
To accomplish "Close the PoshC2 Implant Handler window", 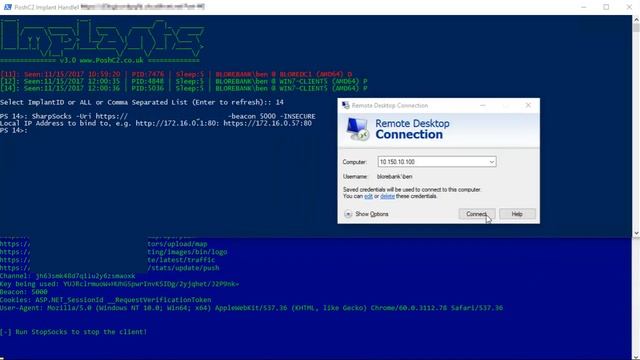I will click(x=629, y=7).
